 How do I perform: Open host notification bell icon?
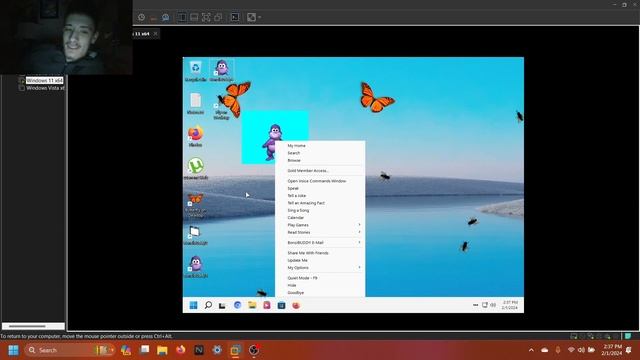pyautogui.click(x=629, y=350)
